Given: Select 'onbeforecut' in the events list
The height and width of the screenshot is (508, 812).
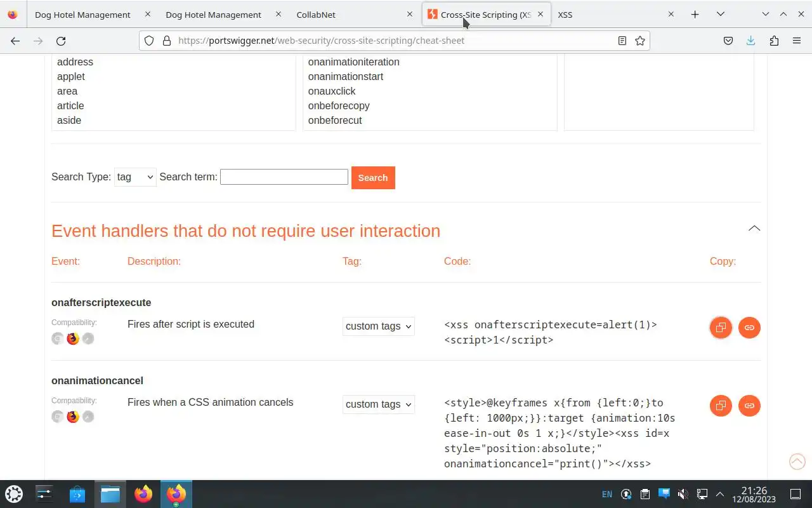Looking at the screenshot, I should (x=335, y=121).
